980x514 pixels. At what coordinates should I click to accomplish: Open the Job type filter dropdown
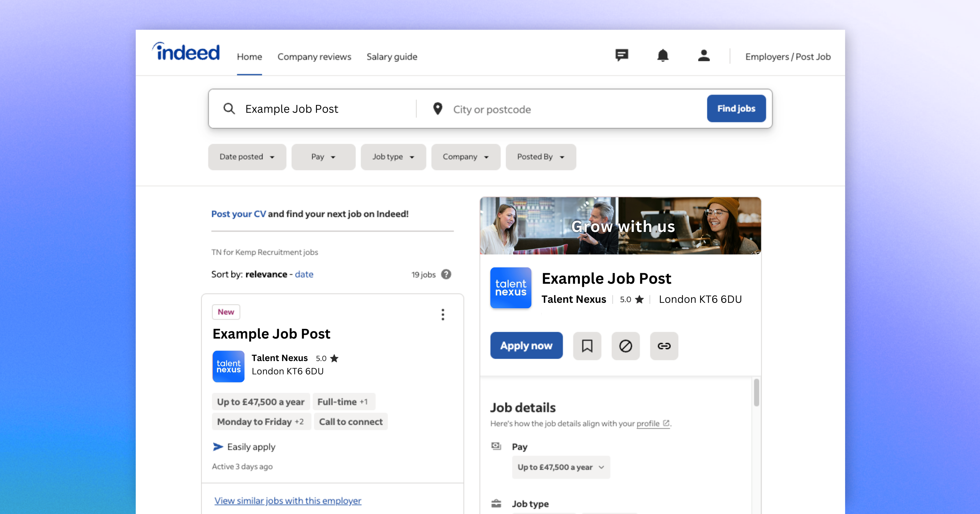(x=393, y=157)
